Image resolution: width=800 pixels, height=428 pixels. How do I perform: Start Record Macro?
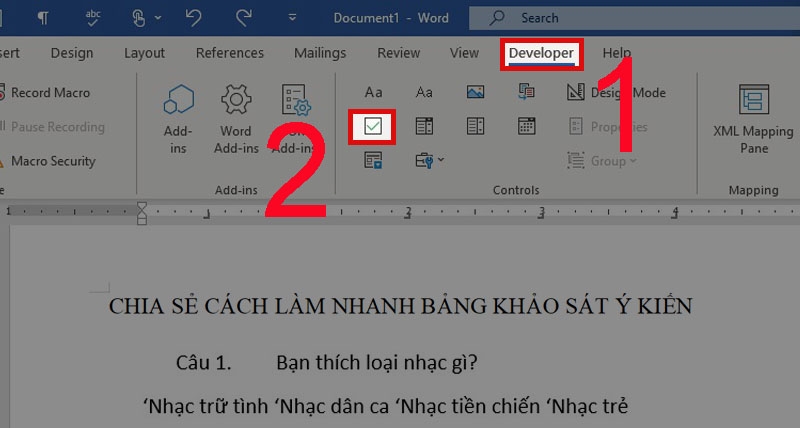[45, 93]
